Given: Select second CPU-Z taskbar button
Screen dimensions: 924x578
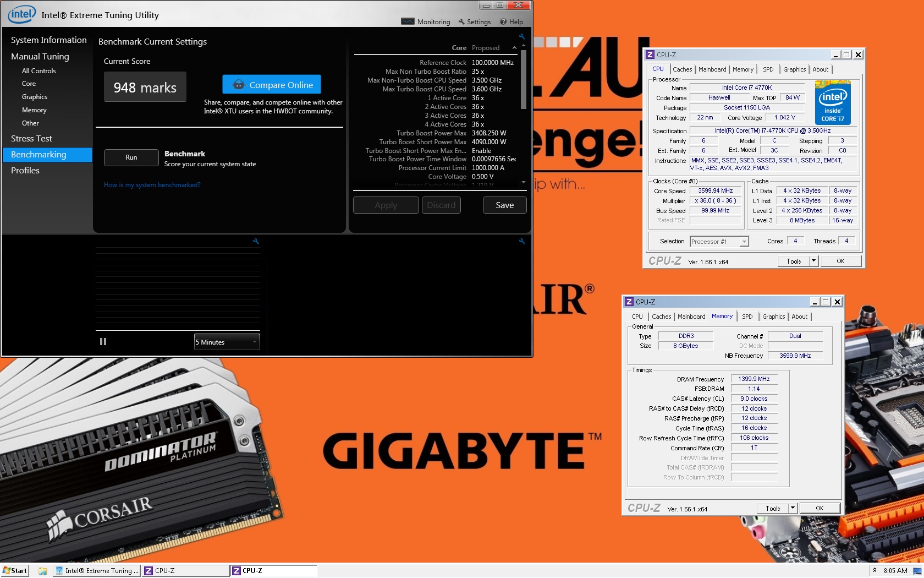Looking at the screenshot, I should tap(273, 571).
